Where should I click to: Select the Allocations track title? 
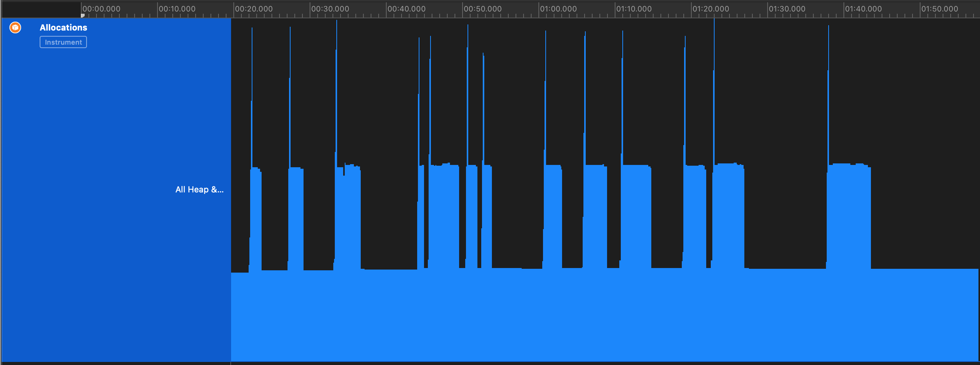click(x=63, y=27)
